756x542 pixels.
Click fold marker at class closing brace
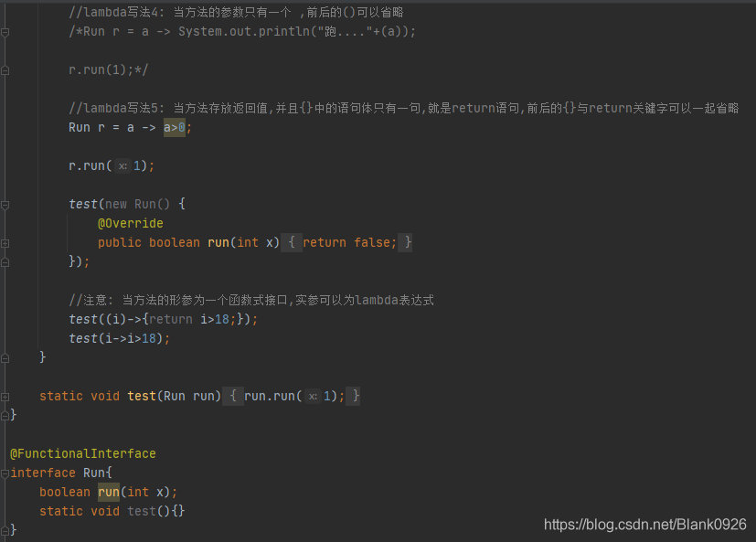pyautogui.click(x=5, y=415)
